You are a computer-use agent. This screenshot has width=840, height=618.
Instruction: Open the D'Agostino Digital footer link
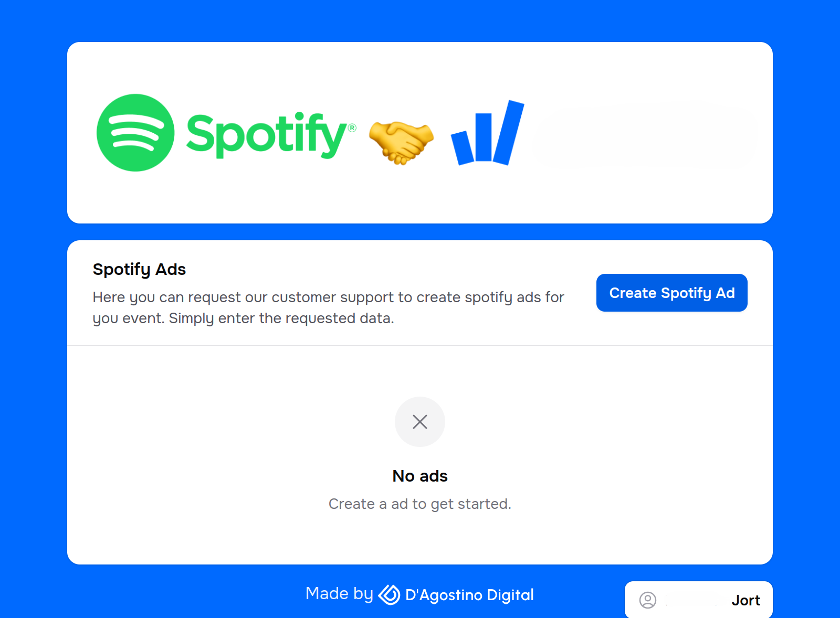pyautogui.click(x=456, y=594)
